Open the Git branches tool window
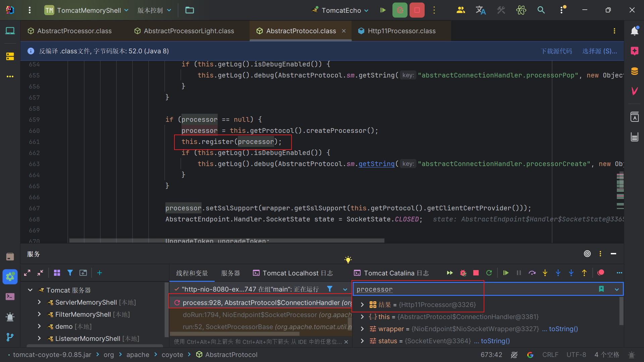The height and width of the screenshot is (362, 644). 10,337
